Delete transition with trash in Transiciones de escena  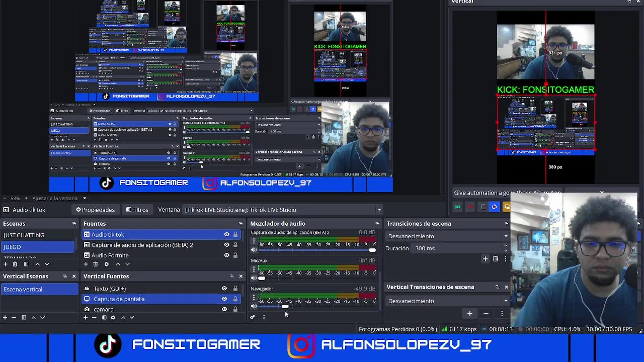[x=496, y=259]
